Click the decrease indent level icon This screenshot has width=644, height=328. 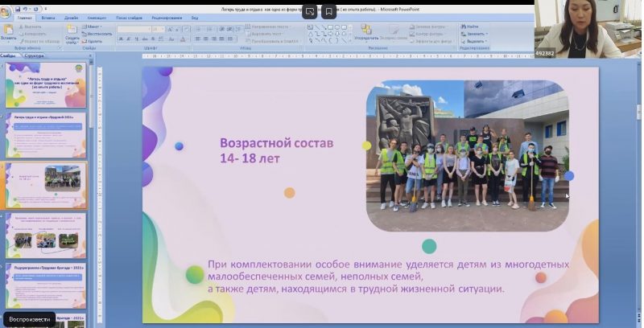tap(222, 29)
